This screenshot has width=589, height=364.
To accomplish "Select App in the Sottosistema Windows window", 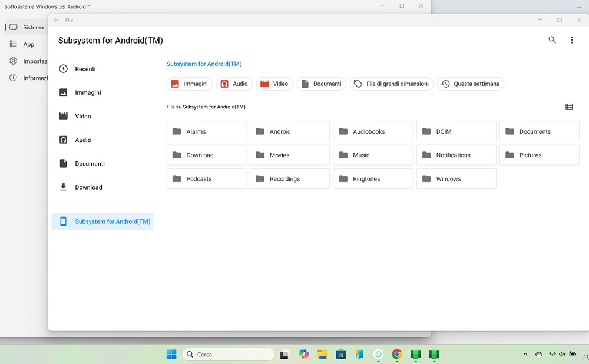I will click(27, 44).
